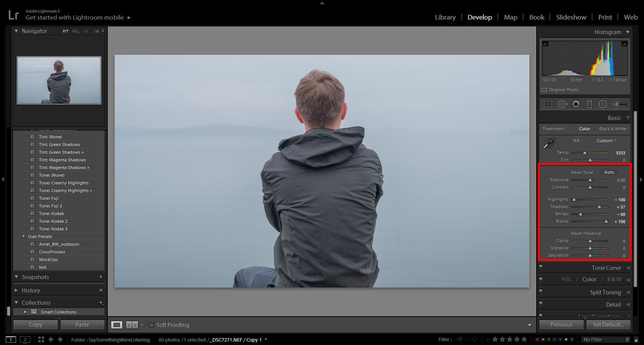644x345 pixels.
Task: Open the WB Custom preset dropdown
Action: coord(606,141)
